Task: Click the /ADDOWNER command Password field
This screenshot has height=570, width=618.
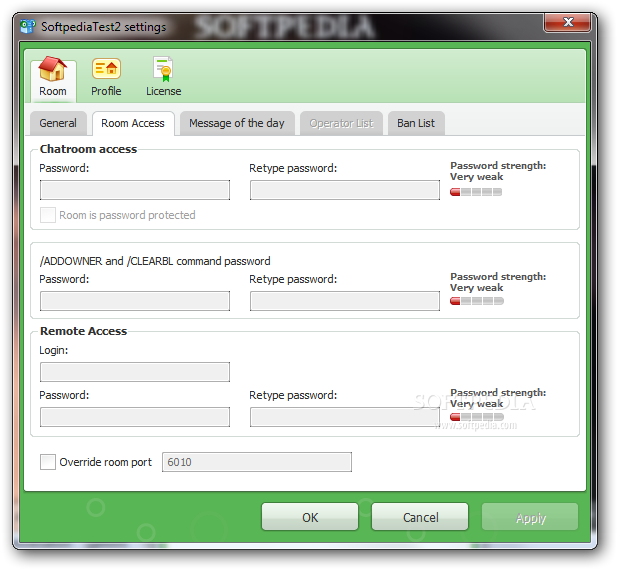Action: point(135,301)
